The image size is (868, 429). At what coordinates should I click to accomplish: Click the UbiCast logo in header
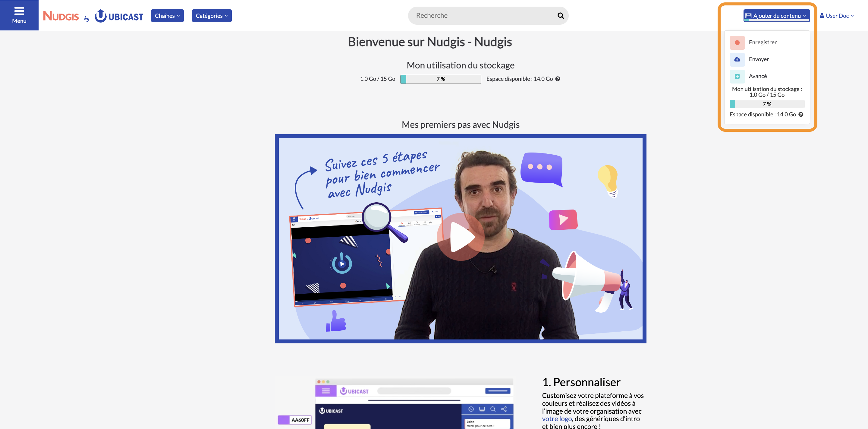[119, 16]
